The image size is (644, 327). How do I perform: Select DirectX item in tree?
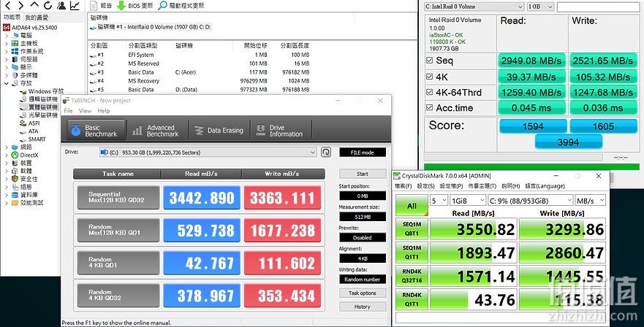click(25, 155)
